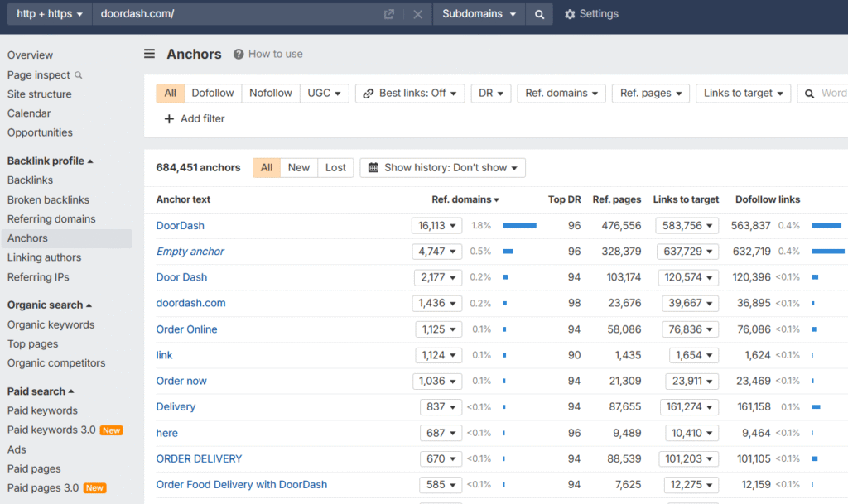The height and width of the screenshot is (504, 848).
Task: Add a new filter with Add filter
Action: click(194, 118)
